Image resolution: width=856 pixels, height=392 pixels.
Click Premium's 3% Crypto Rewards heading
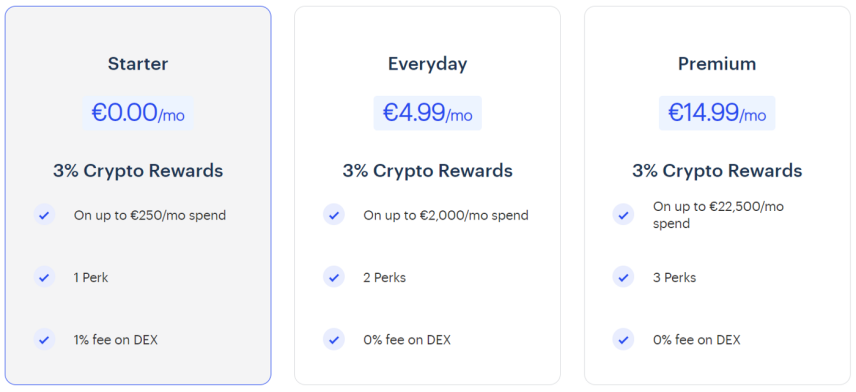[x=717, y=171]
